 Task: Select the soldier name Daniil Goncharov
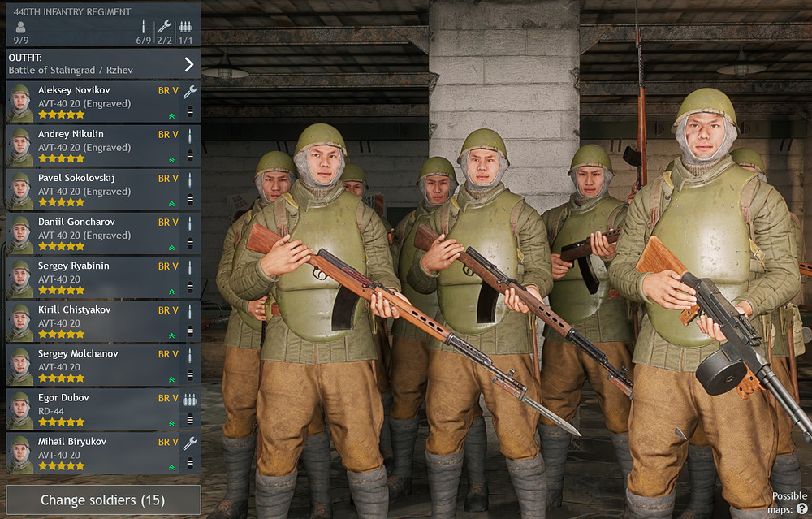coord(76,222)
